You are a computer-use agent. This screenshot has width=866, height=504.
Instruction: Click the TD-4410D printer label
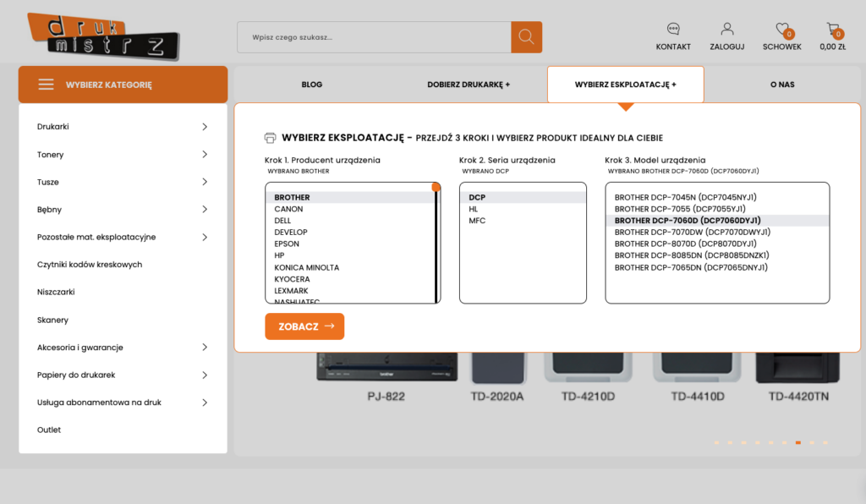coord(698,397)
